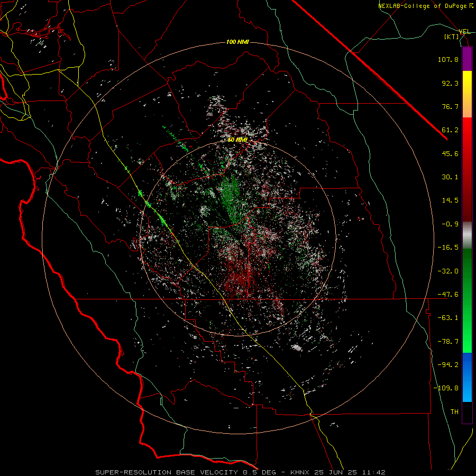This screenshot has height=476, width=476.
Task: Click the 100 NMI range ring label
Action: click(x=237, y=42)
